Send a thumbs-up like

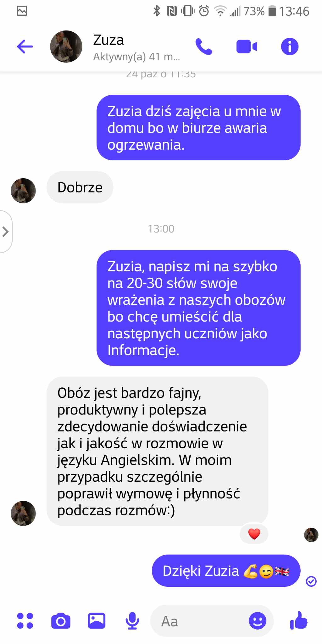click(x=298, y=620)
